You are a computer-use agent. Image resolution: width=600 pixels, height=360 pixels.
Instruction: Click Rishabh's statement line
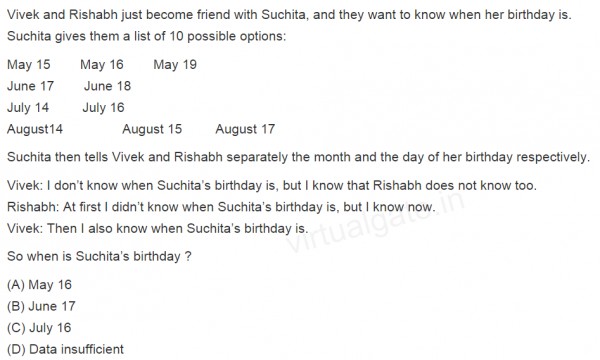pyautogui.click(x=221, y=207)
